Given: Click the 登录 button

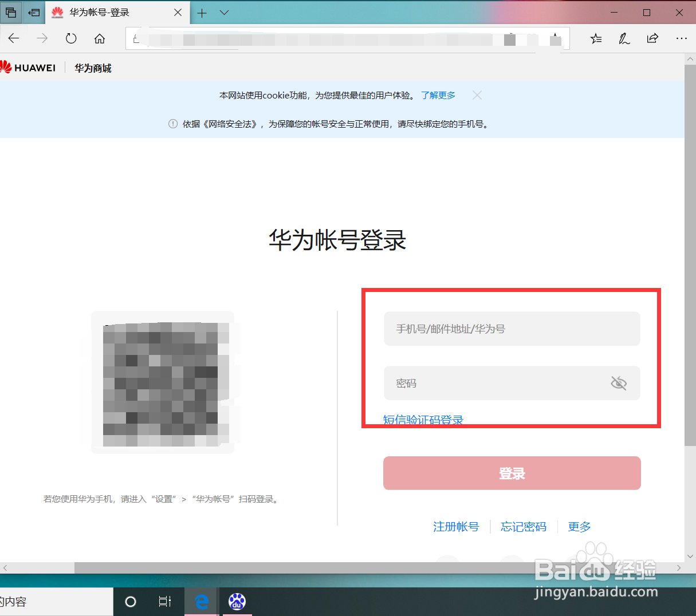Looking at the screenshot, I should coord(512,473).
